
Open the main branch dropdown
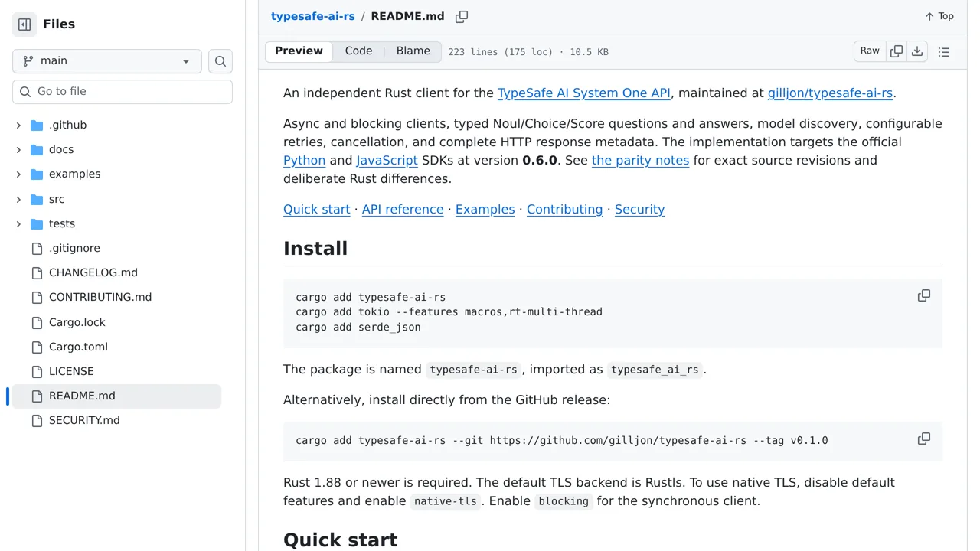click(x=107, y=61)
